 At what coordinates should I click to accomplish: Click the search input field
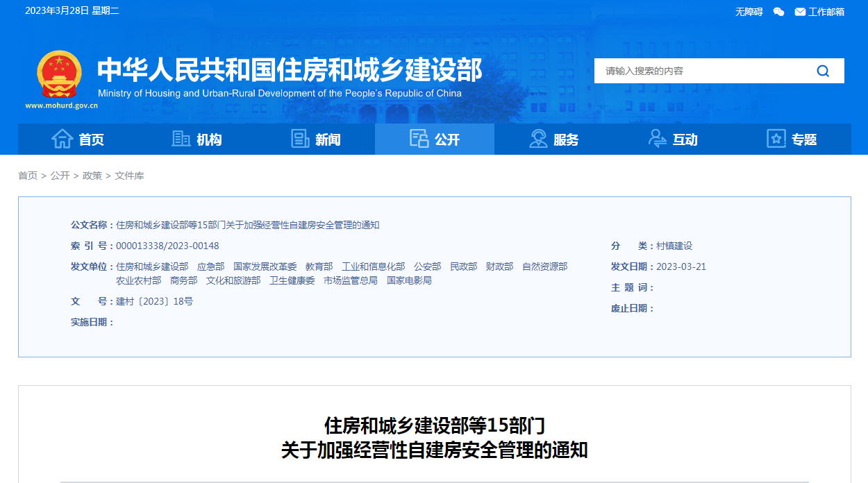coord(701,71)
